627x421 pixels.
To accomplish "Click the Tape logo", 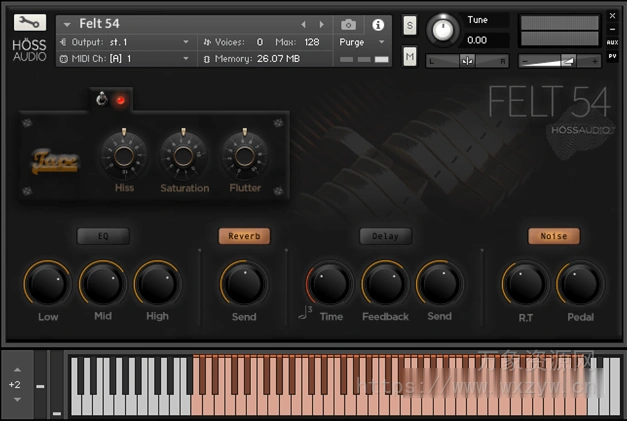I will 55,162.
